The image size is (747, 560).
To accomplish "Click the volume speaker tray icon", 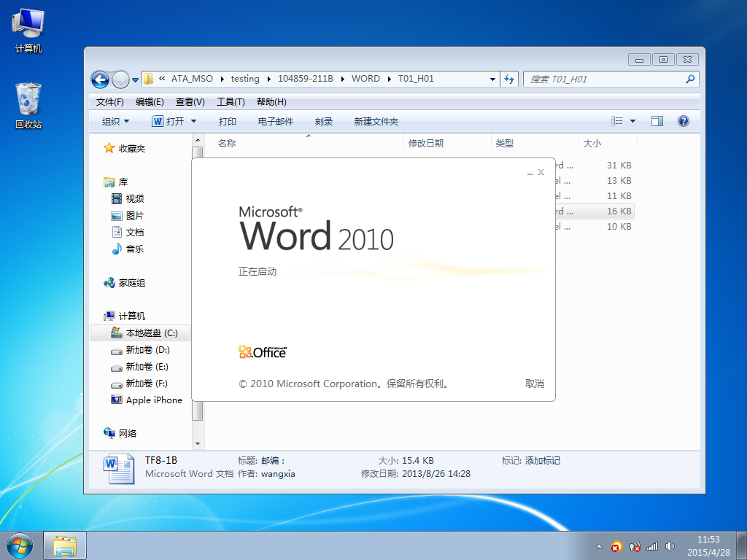I will 670,546.
